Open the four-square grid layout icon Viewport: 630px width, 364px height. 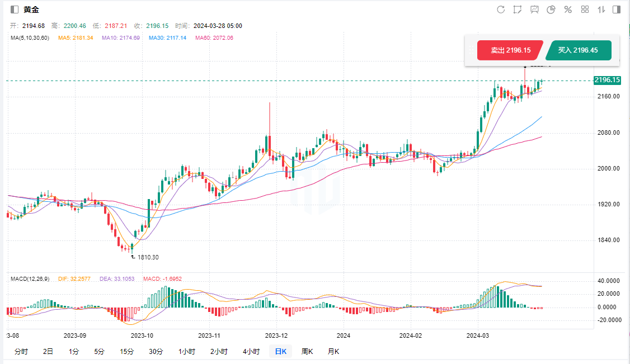(585, 10)
